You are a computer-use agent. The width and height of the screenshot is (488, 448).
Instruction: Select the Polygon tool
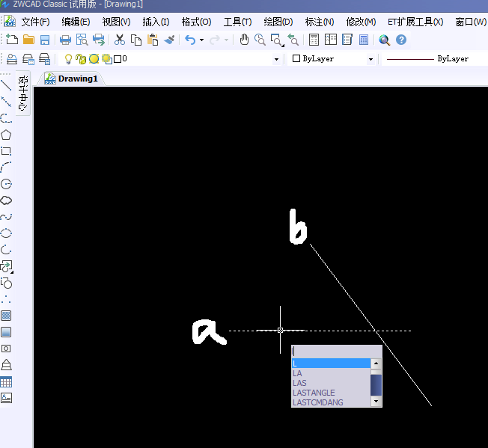(6, 135)
